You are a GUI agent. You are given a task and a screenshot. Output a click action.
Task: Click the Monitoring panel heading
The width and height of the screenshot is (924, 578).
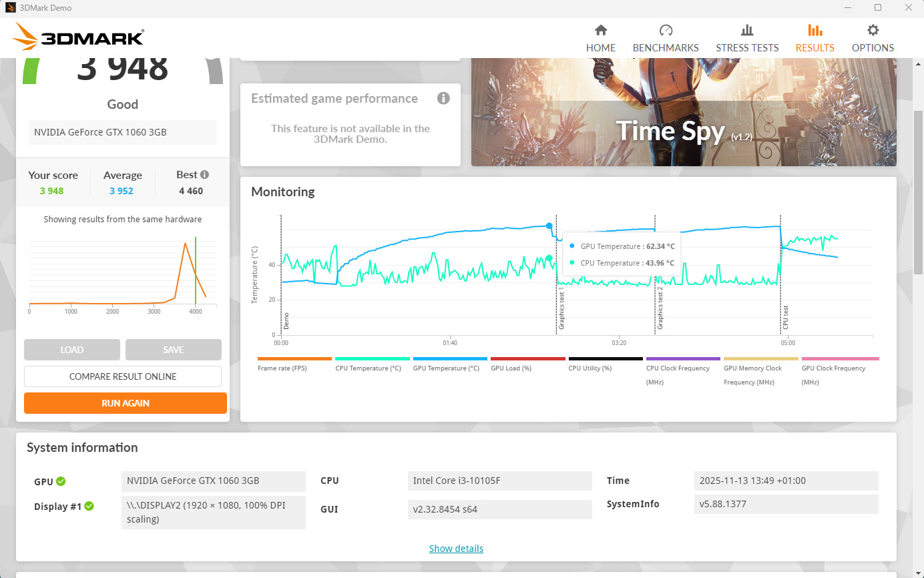point(282,192)
